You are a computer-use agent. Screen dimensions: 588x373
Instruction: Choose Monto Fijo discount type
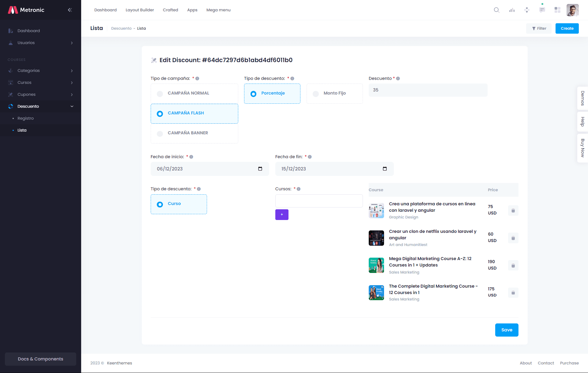pyautogui.click(x=316, y=94)
